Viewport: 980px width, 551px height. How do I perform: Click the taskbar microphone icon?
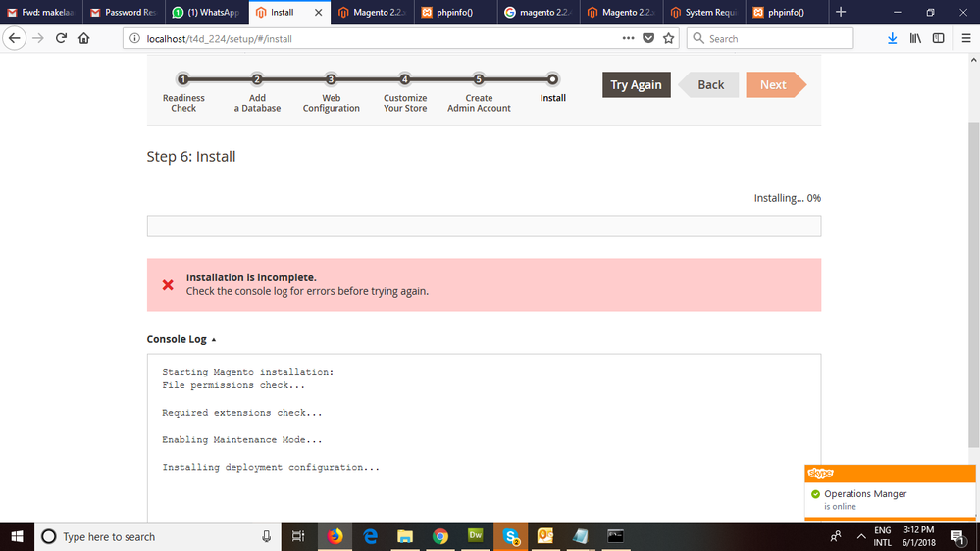click(x=266, y=536)
